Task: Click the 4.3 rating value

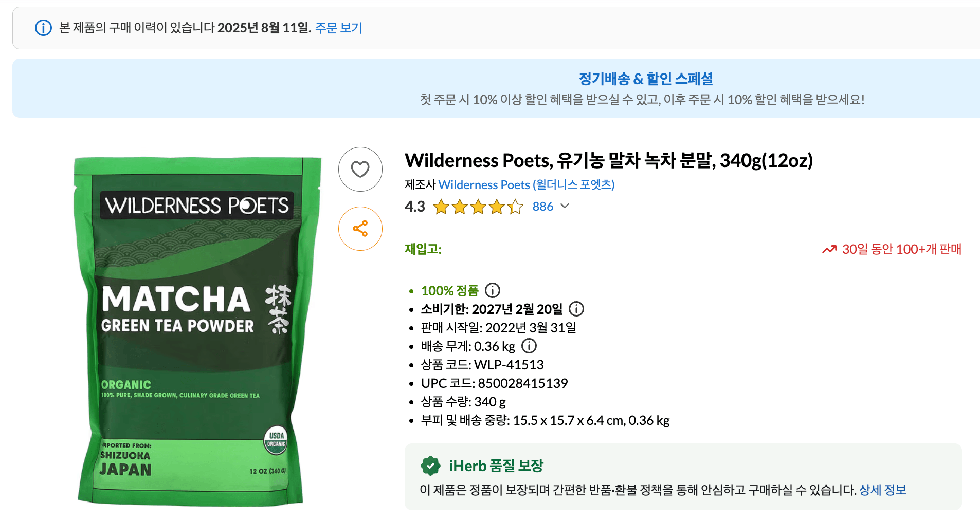Action: coord(414,207)
